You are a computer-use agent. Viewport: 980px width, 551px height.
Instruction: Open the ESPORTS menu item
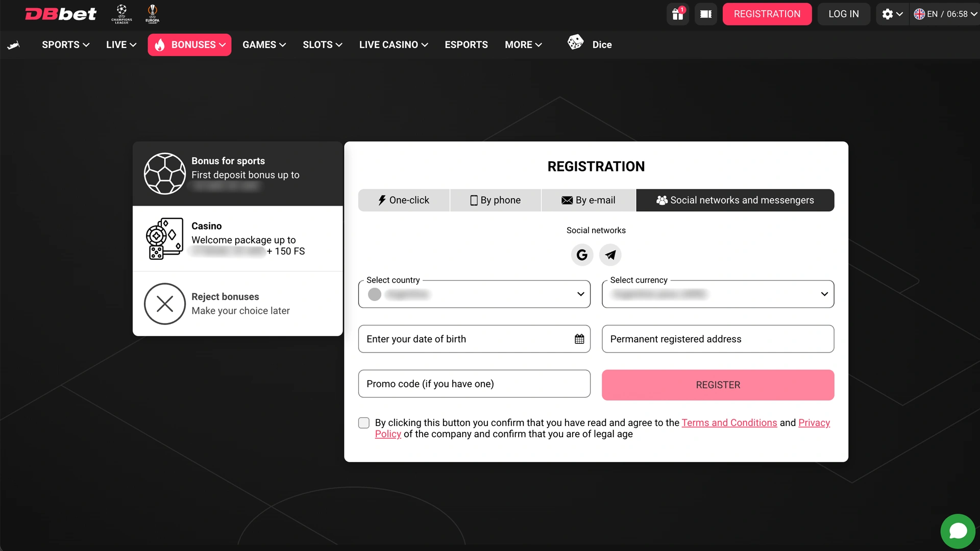click(x=466, y=44)
